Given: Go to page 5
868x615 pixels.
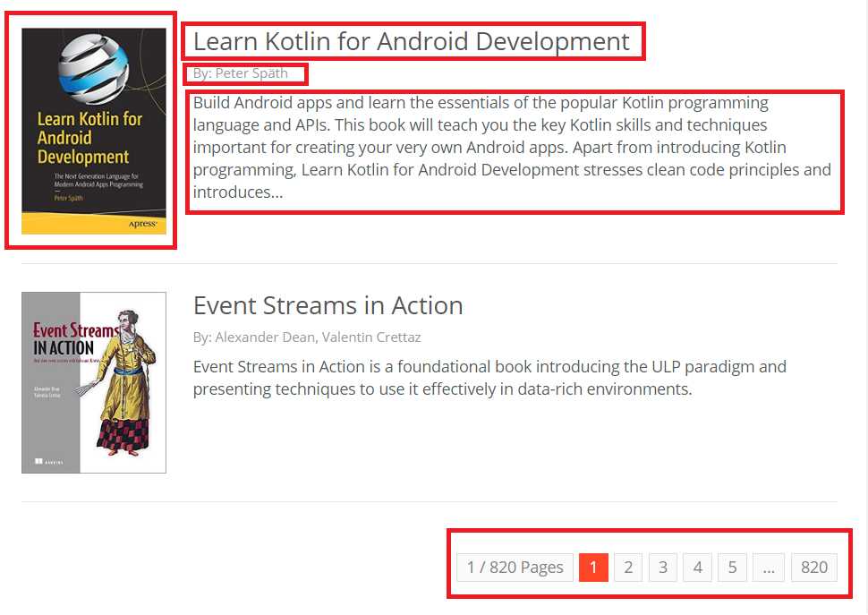Looking at the screenshot, I should [732, 568].
